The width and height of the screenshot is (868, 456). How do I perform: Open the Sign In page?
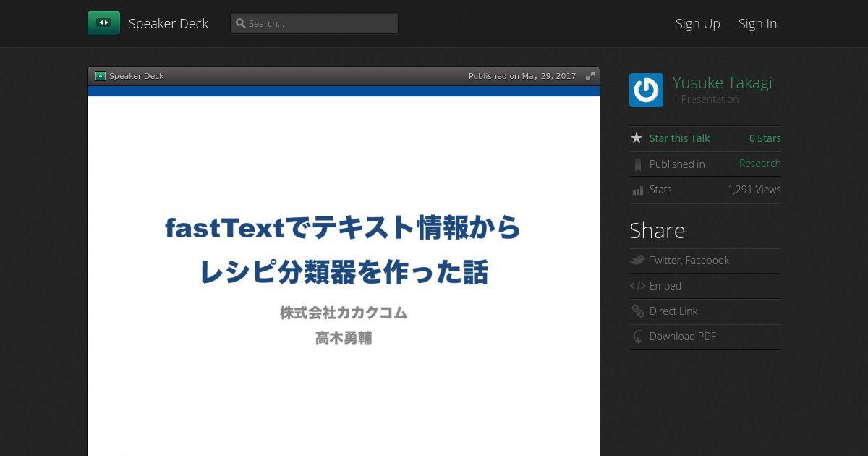[x=757, y=23]
